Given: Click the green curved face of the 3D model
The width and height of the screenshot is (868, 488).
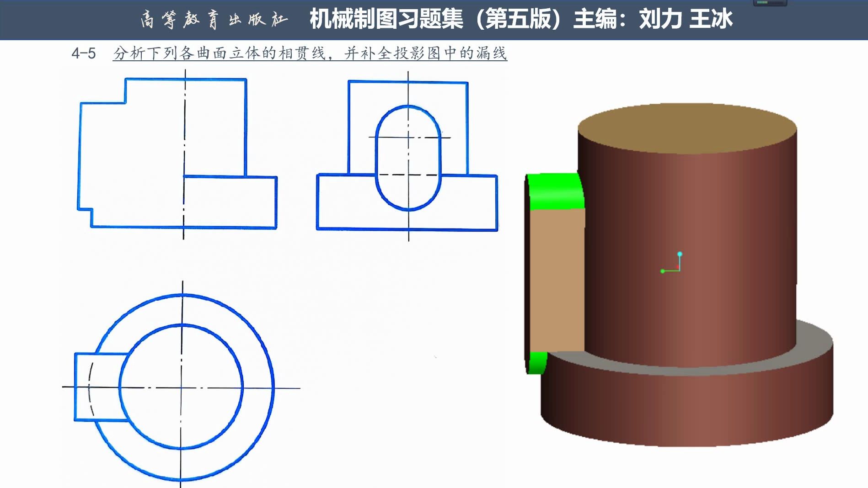Looking at the screenshot, I should tap(556, 191).
